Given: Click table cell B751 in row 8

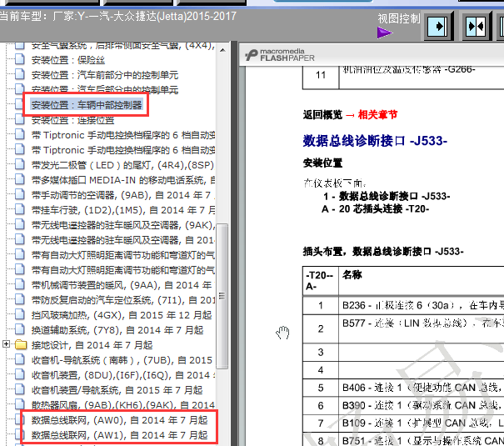Looking at the screenshot, I should (422, 439).
